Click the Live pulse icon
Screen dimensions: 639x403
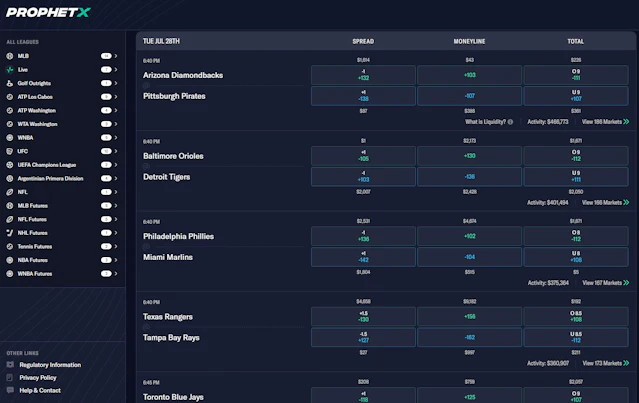(10, 70)
